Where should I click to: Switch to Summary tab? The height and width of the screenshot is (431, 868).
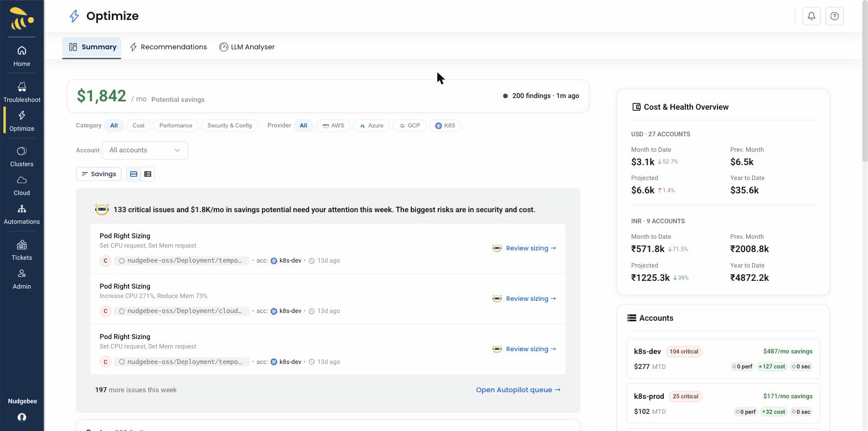pos(92,47)
